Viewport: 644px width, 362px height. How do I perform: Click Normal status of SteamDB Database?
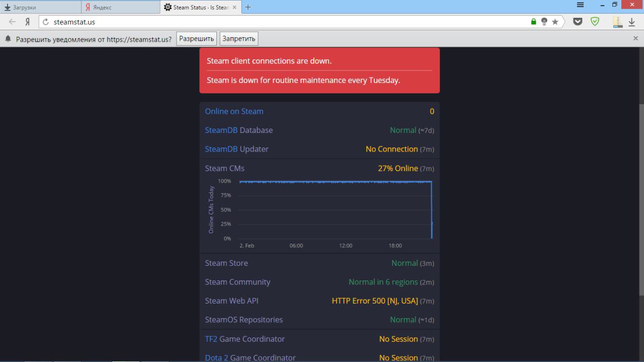(x=403, y=130)
